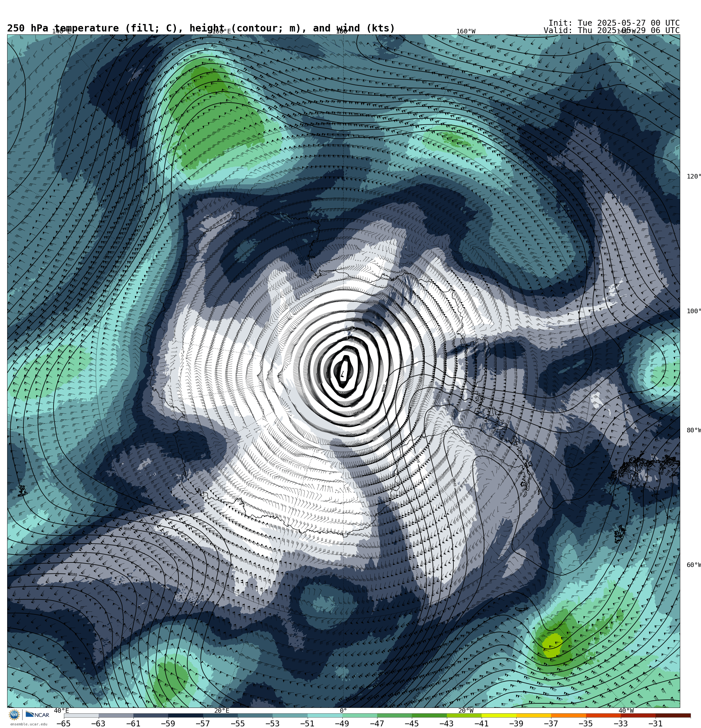Click the 10180 height contour label

[72, 574]
